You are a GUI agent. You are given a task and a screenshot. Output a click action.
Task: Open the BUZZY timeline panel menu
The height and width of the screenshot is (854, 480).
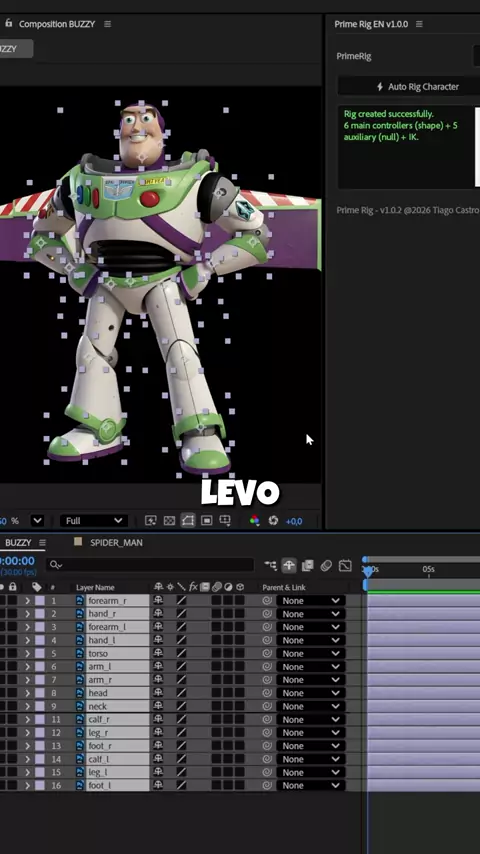coord(42,542)
